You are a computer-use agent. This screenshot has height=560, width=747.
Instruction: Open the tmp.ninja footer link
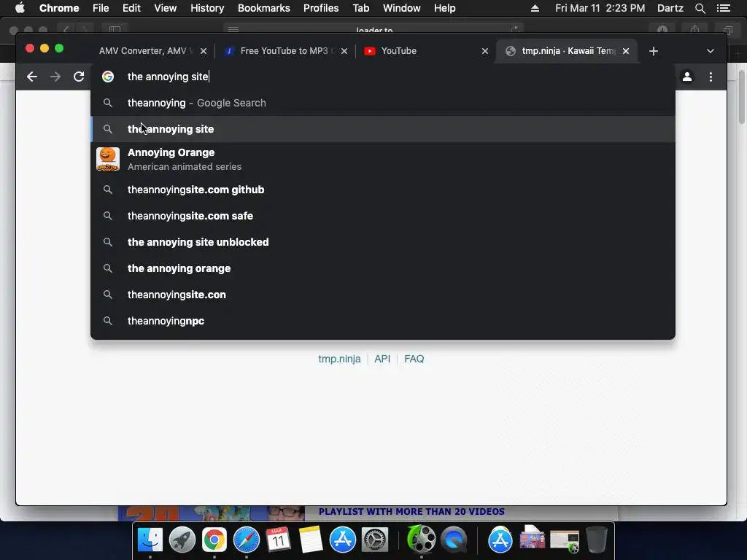339,359
